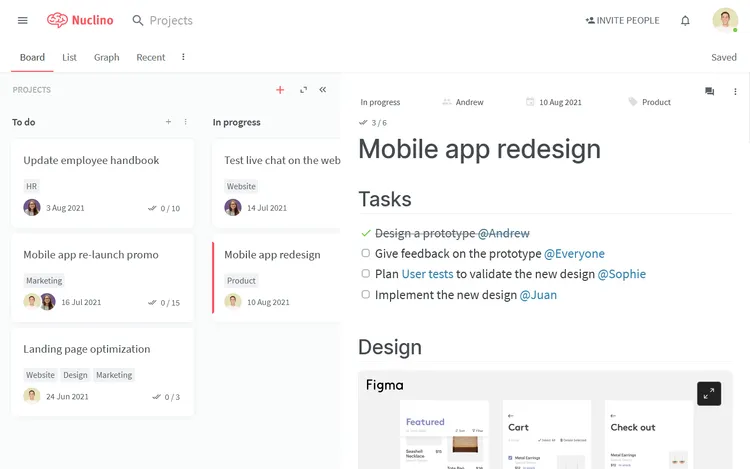
Task: Open the User tests link
Action: 427,274
